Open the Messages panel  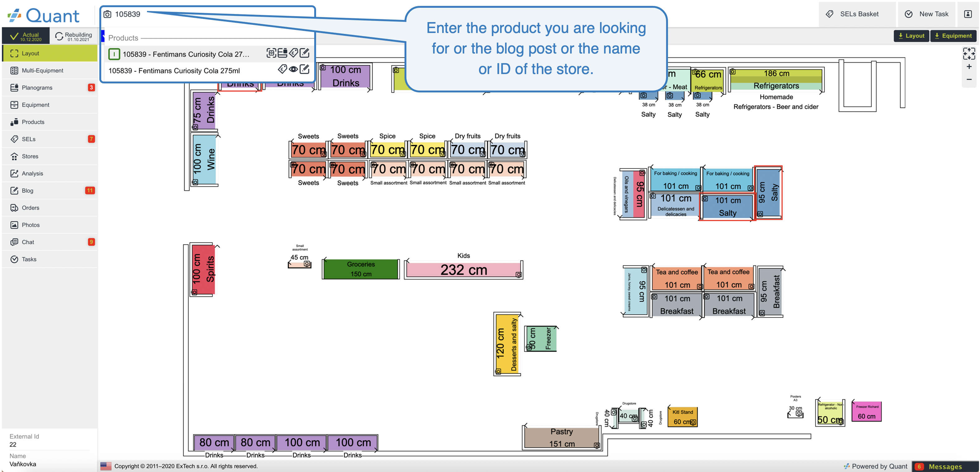945,466
